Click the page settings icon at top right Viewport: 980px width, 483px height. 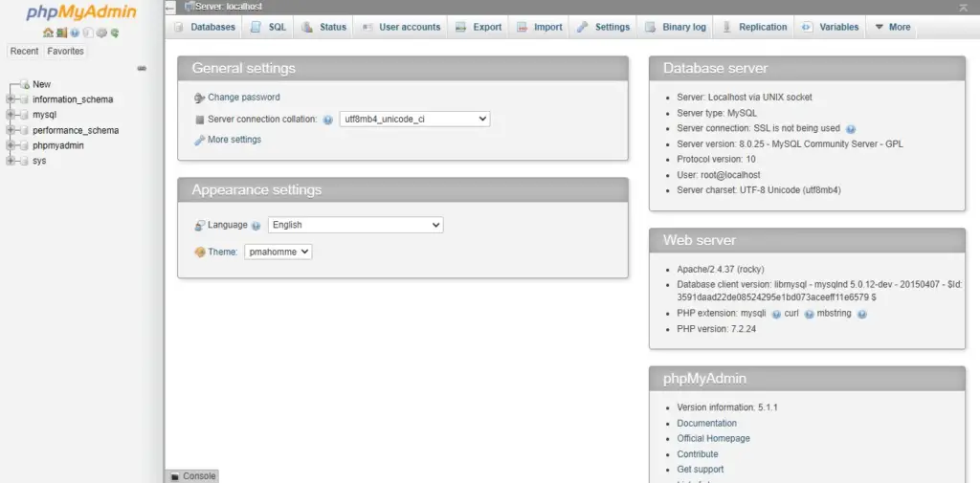[x=963, y=7]
